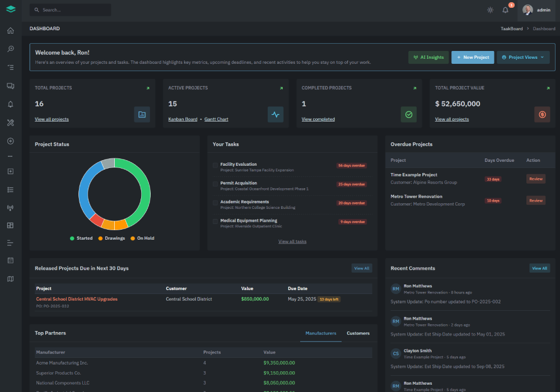Open the chat messages sidebar icon

tap(10, 86)
